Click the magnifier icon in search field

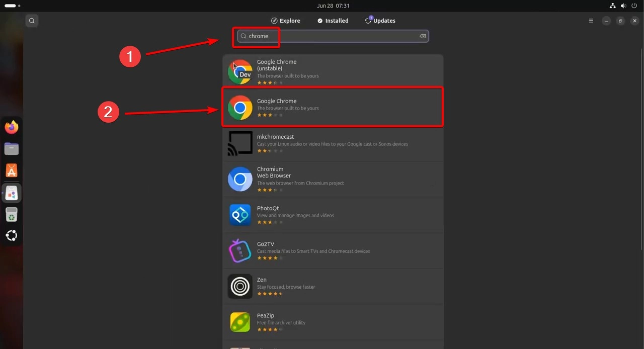pyautogui.click(x=244, y=36)
